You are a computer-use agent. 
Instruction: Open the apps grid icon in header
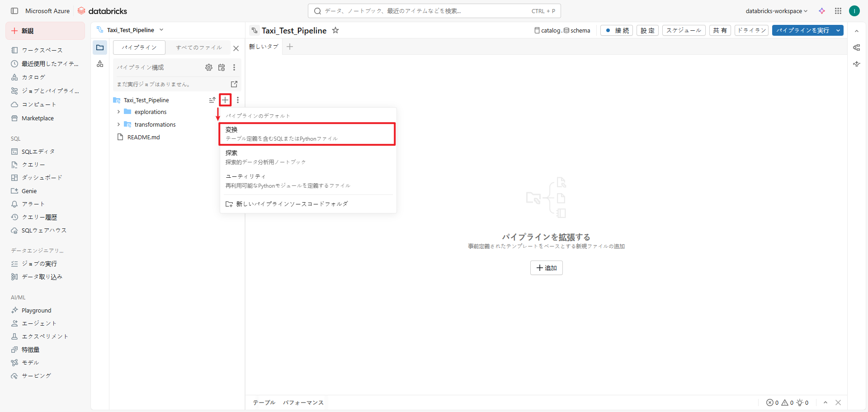pos(838,11)
